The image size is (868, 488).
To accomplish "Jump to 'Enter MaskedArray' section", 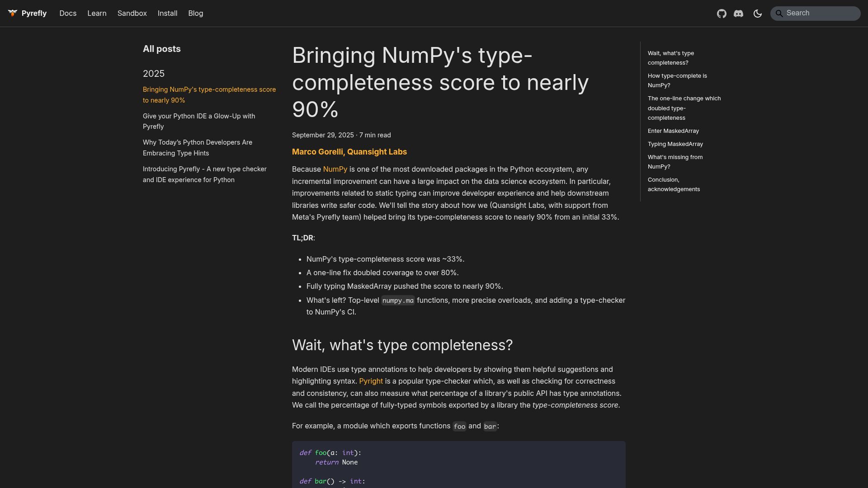I will [x=673, y=131].
